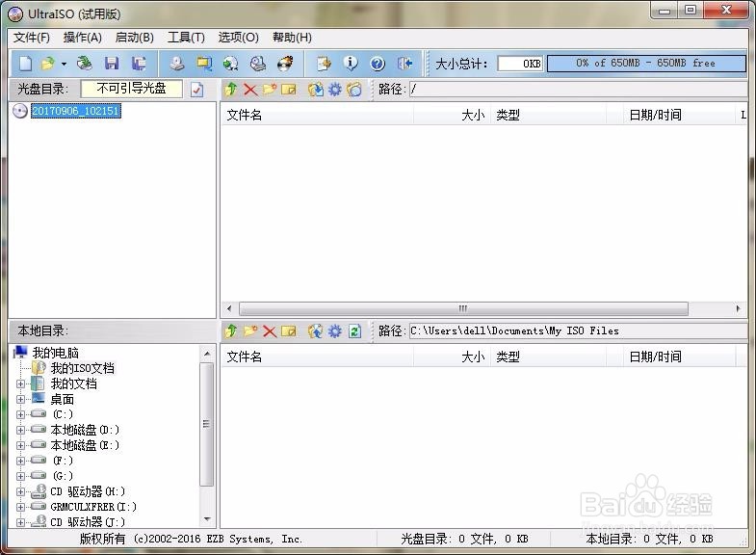Click the Exit door icon in the toolbar
Screen dimensions: 756x555
pyautogui.click(x=404, y=64)
